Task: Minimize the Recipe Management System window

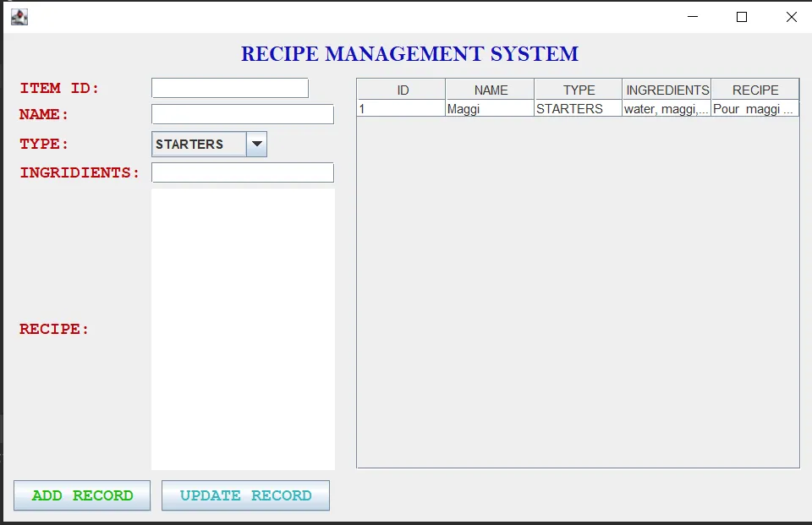Action: pyautogui.click(x=692, y=17)
